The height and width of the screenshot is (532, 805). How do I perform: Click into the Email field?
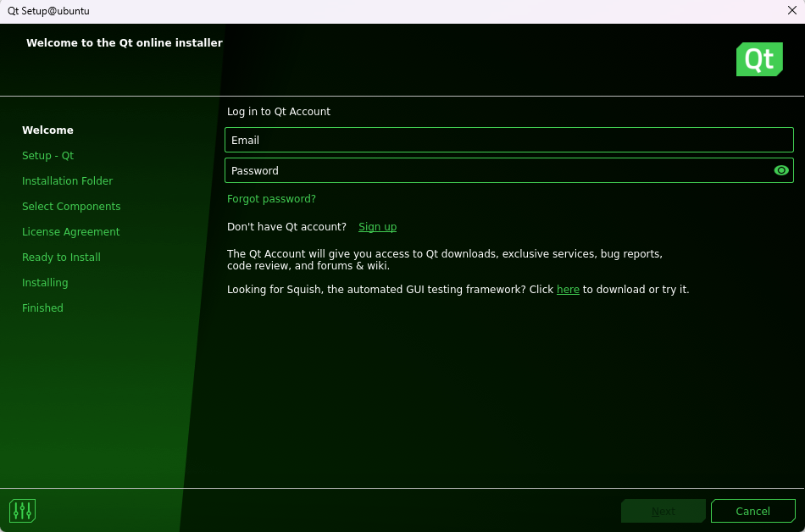coord(508,140)
